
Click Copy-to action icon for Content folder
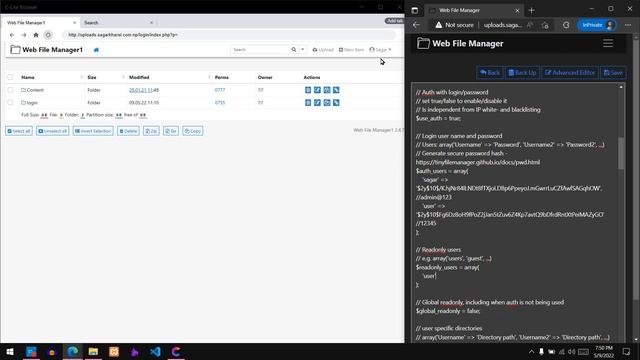coord(327,90)
